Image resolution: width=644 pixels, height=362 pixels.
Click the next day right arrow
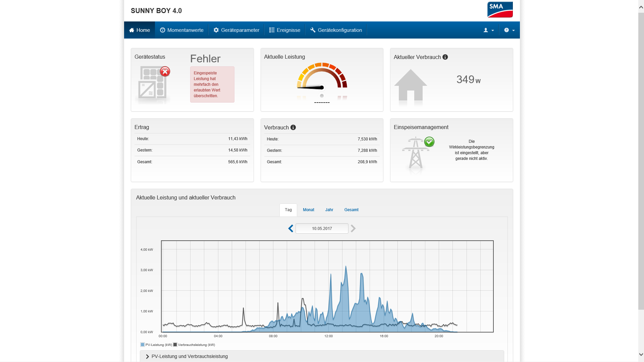353,229
